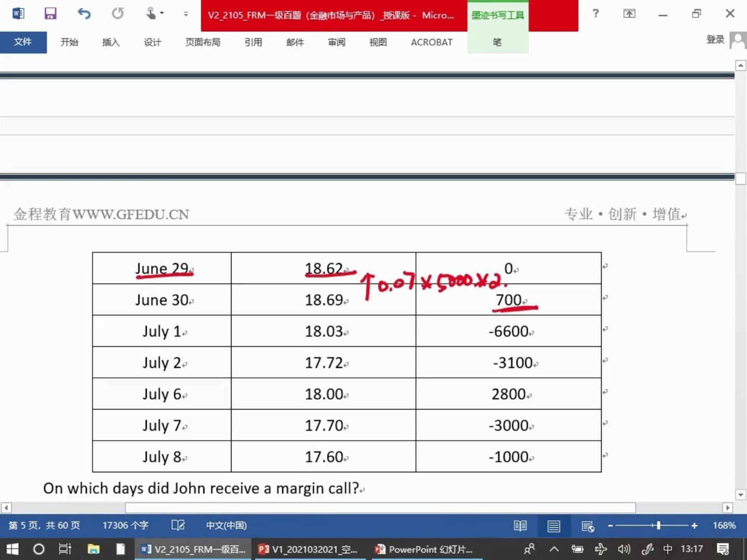The image size is (747, 560).
Task: Open Ribbon Display Options
Action: click(x=629, y=13)
